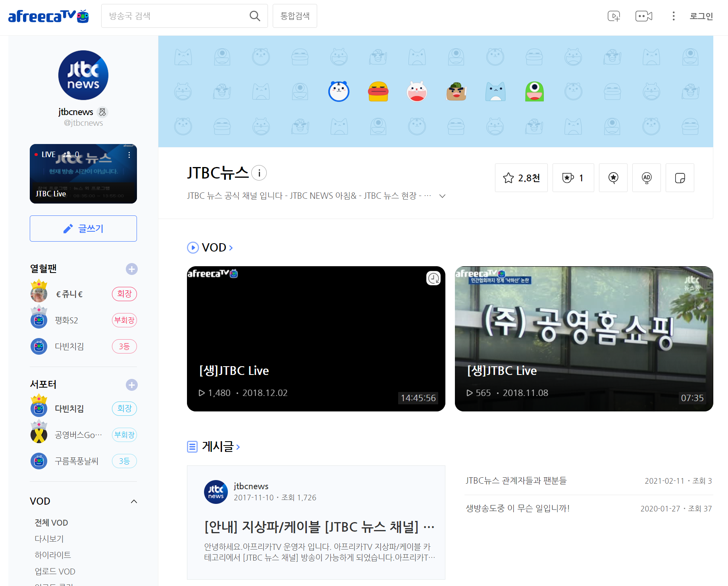Select 다시보기 in sidebar
This screenshot has width=728, height=586.
[x=49, y=539]
